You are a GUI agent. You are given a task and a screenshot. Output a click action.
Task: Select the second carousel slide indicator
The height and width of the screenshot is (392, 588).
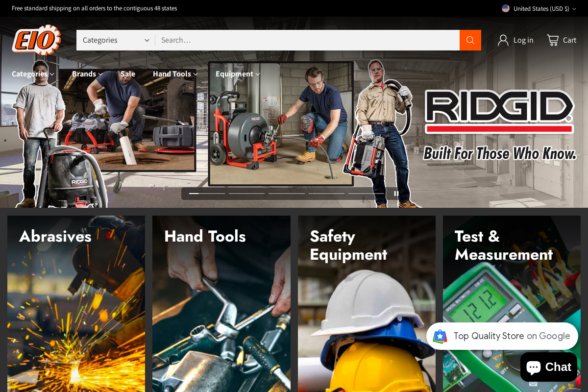pyautogui.click(x=246, y=194)
